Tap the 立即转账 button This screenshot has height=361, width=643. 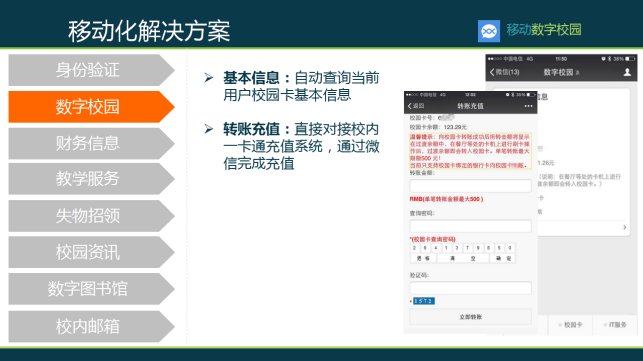click(x=470, y=317)
